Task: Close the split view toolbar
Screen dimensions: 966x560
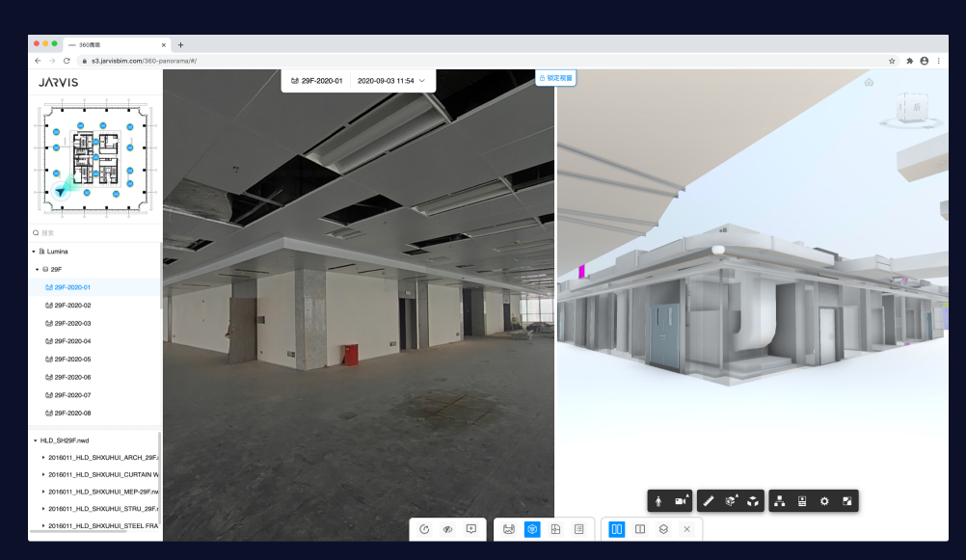Action: click(687, 529)
